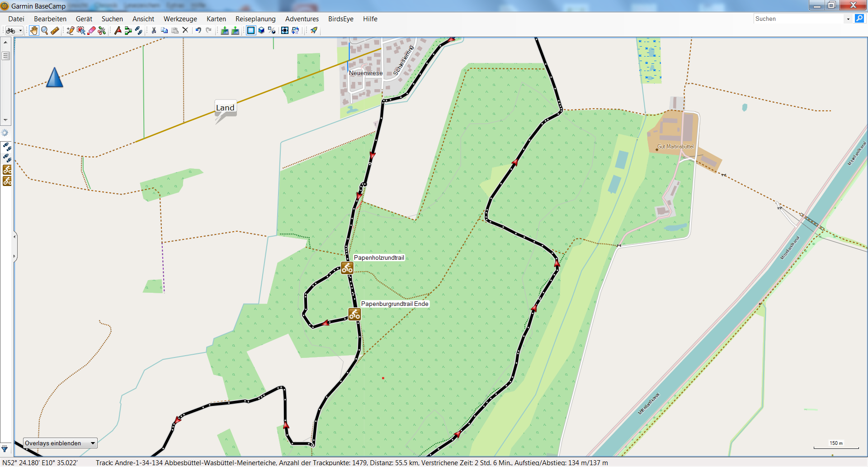Open the Werkzeuge menu
This screenshot has width=868, height=467.
(x=180, y=19)
